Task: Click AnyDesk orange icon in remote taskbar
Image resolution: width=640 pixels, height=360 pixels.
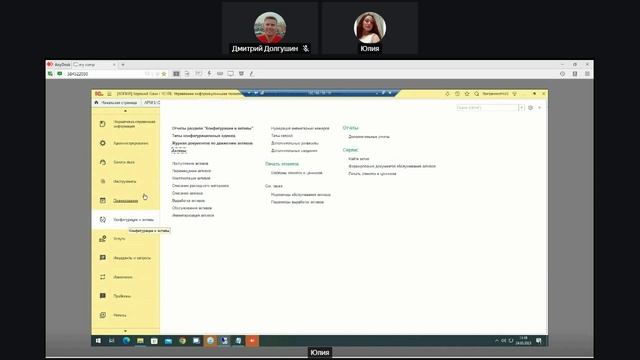Action: (x=252, y=341)
